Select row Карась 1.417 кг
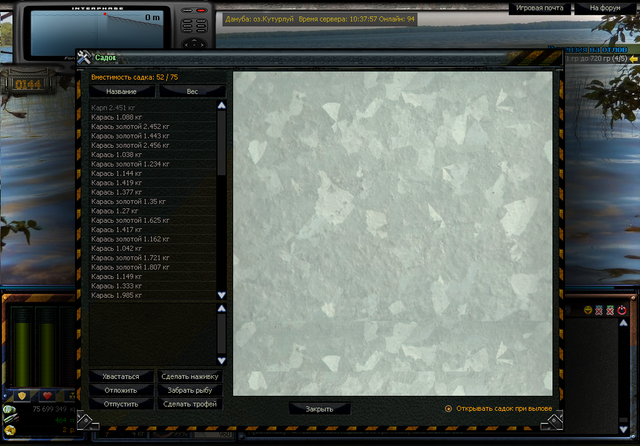 point(153,230)
